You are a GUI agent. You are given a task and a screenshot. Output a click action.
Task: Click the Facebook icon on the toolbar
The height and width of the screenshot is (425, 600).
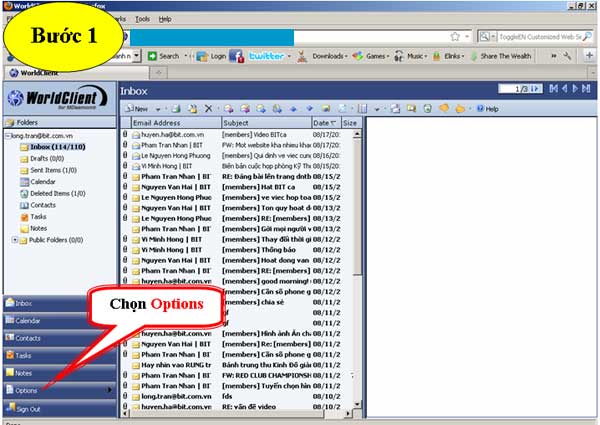(x=236, y=56)
